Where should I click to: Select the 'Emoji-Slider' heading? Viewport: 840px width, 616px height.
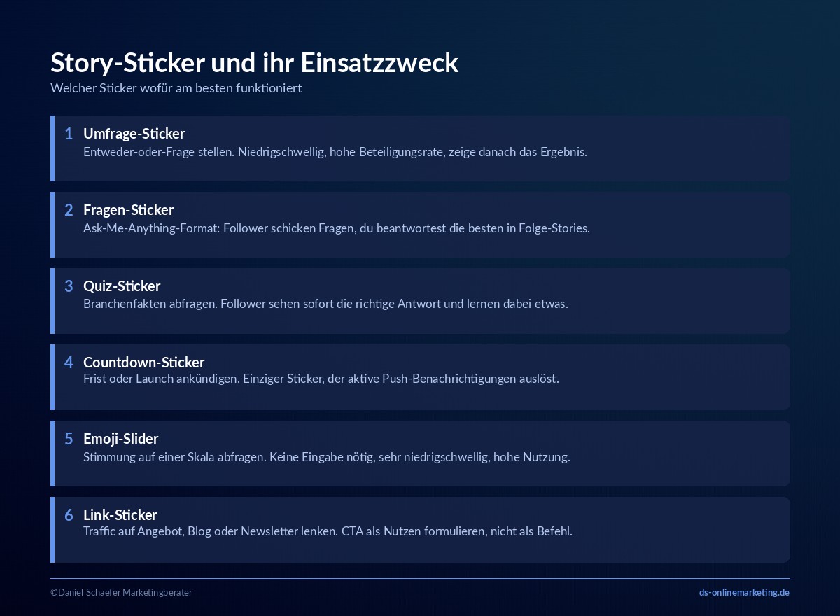120,438
